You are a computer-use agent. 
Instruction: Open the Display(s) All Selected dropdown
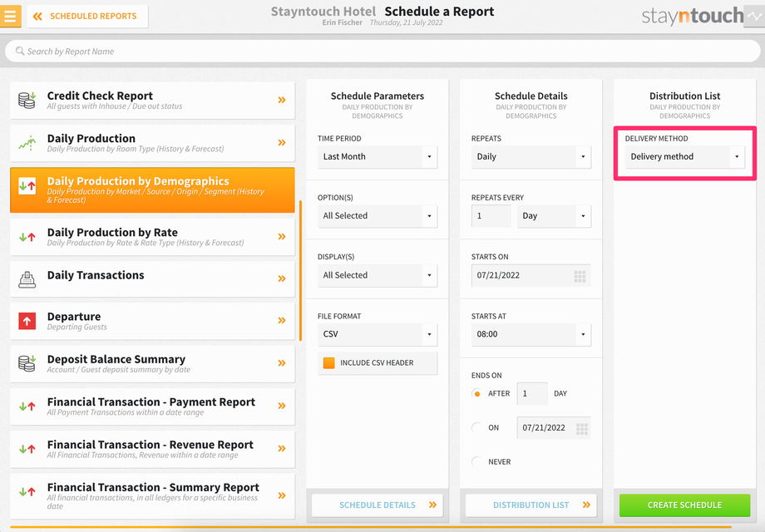(x=378, y=275)
